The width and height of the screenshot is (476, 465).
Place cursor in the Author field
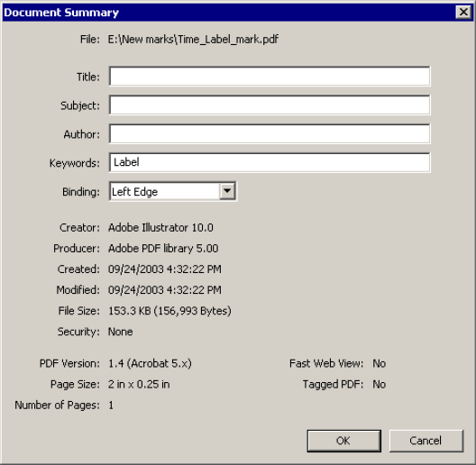point(270,134)
